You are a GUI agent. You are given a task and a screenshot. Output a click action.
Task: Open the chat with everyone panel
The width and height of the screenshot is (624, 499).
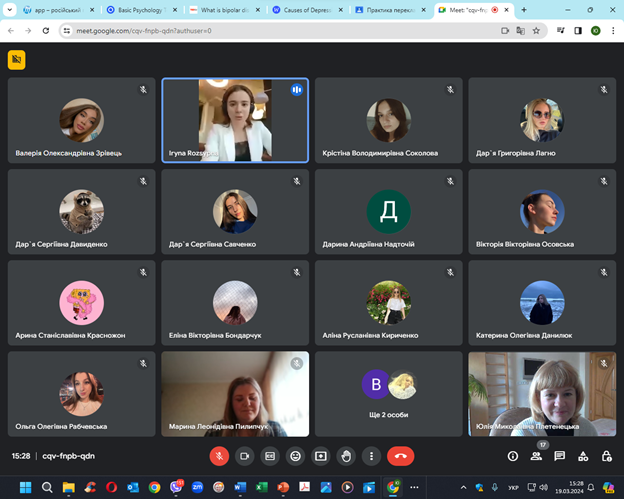click(560, 455)
